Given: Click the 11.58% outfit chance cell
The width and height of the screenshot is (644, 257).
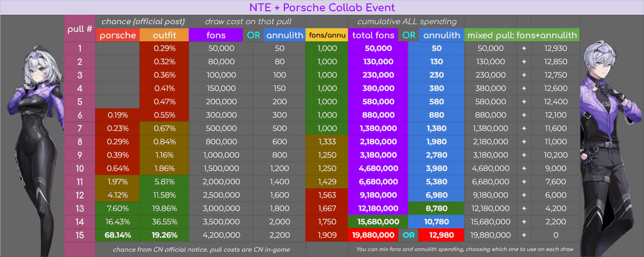Looking at the screenshot, I should (164, 194).
